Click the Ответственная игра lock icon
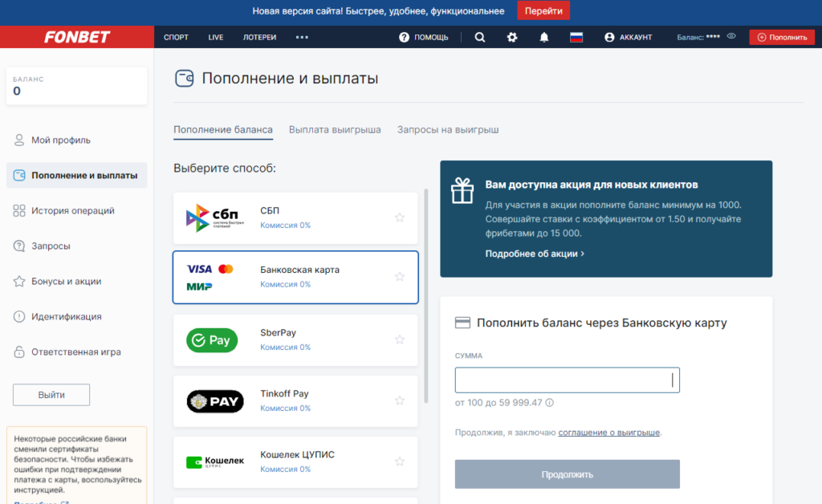The image size is (822, 504). click(x=19, y=352)
